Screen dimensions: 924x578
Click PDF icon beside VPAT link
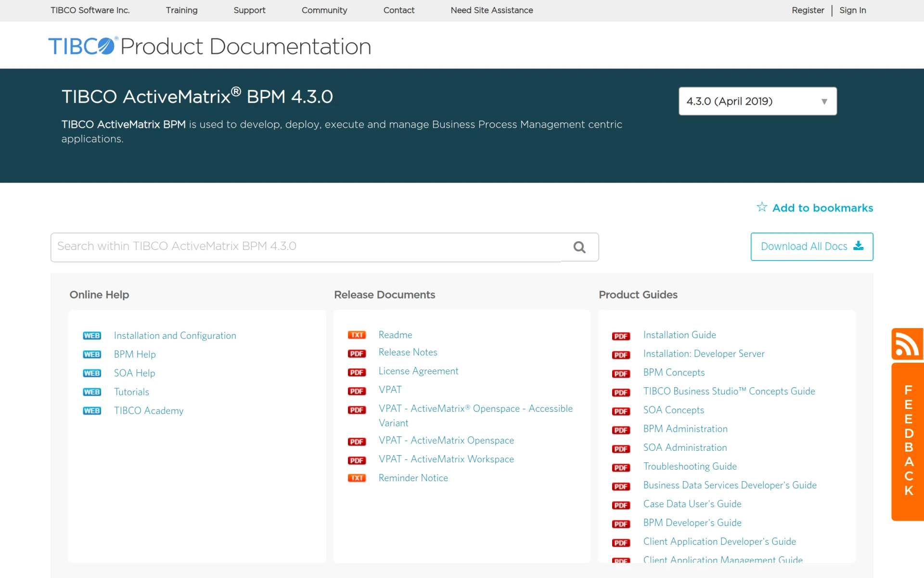pyautogui.click(x=357, y=391)
